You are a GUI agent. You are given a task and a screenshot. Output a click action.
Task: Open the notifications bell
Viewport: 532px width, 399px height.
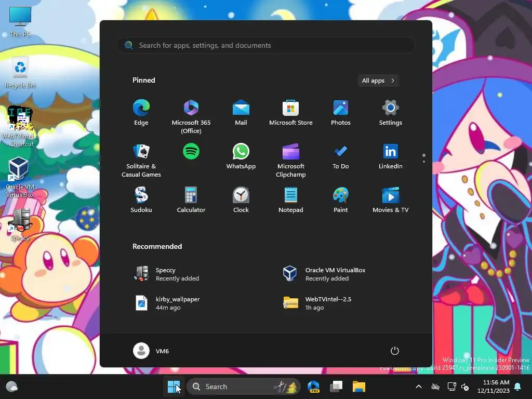(518, 387)
